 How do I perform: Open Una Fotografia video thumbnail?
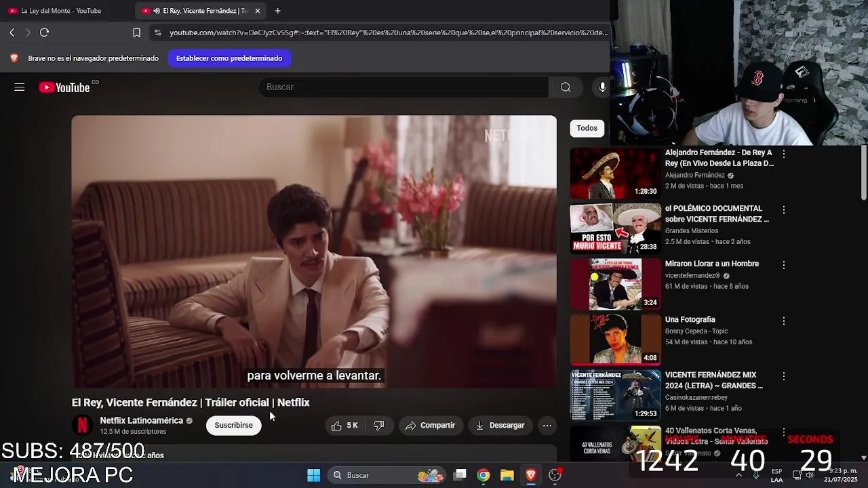pos(615,340)
